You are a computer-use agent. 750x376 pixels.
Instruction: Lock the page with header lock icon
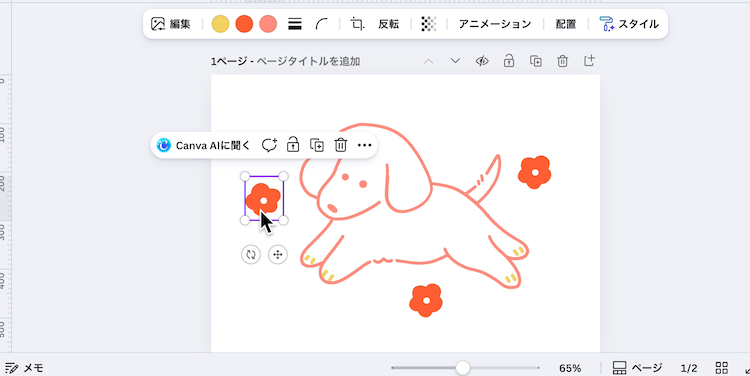(509, 61)
